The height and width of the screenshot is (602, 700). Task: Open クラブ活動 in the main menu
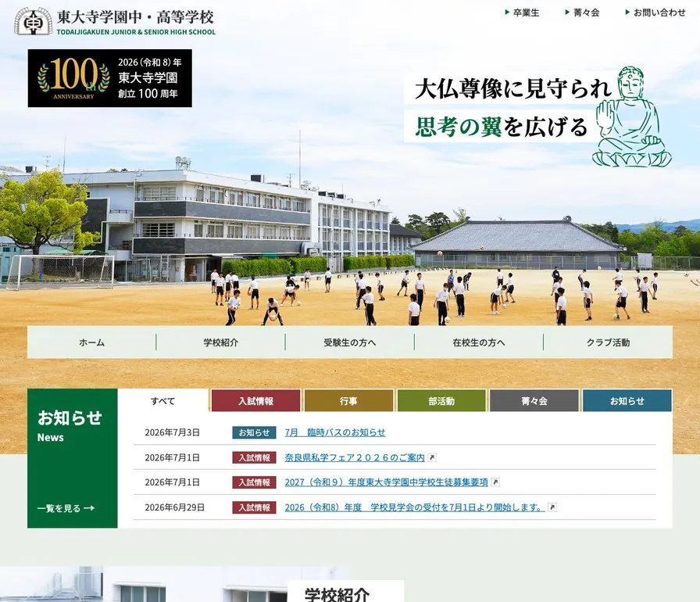pos(608,342)
